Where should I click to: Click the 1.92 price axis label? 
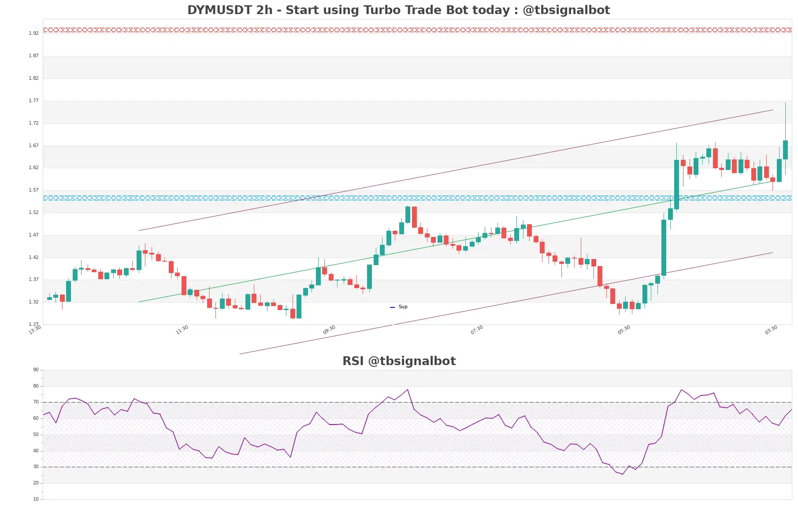(33, 33)
